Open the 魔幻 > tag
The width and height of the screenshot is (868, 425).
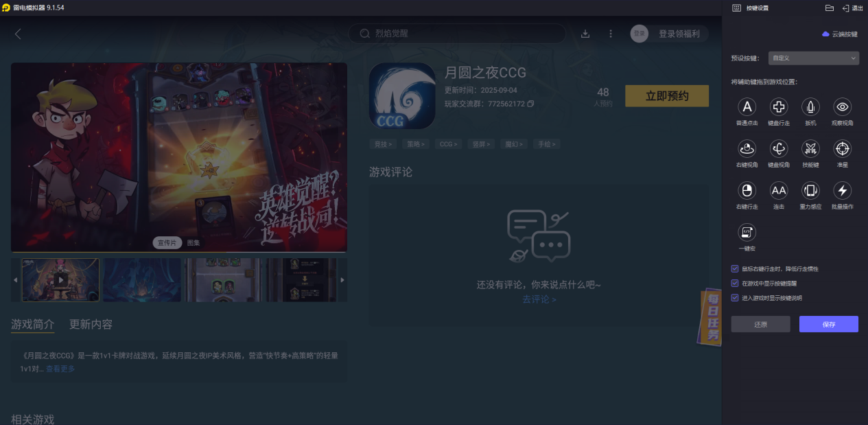click(x=515, y=144)
